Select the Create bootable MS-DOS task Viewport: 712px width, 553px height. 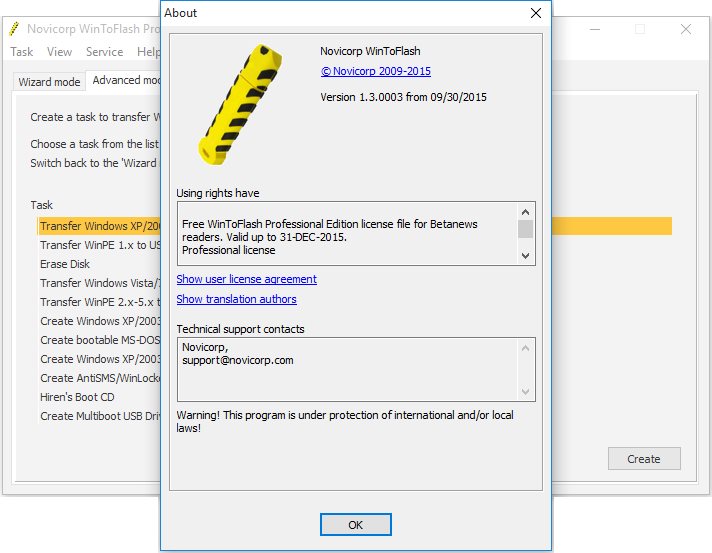99,340
